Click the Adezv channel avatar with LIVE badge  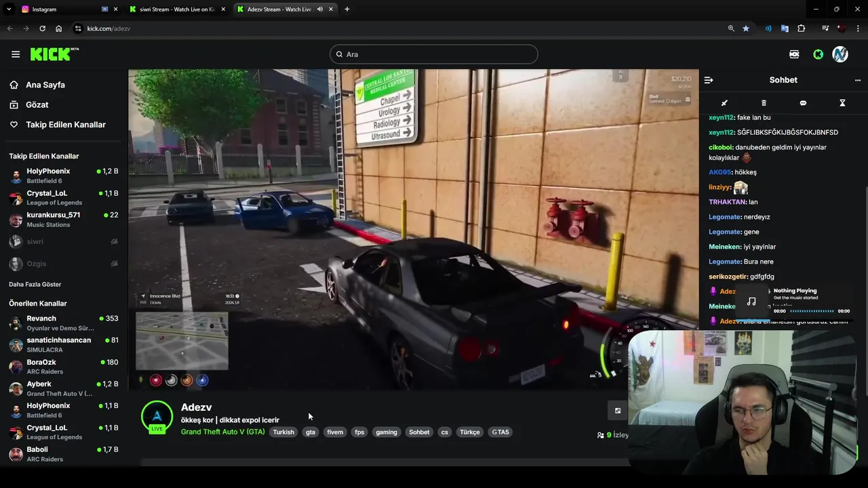pyautogui.click(x=157, y=417)
